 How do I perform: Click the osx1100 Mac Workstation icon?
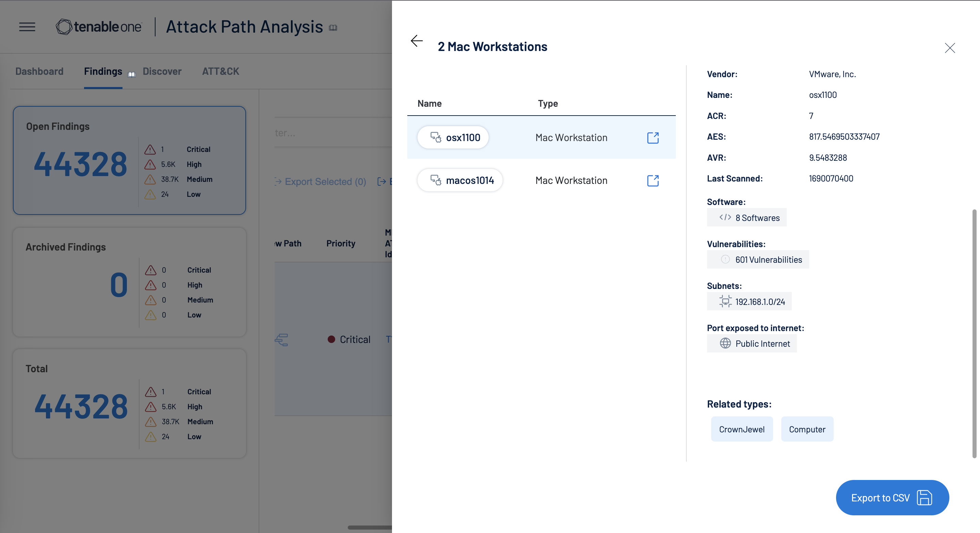coord(435,137)
